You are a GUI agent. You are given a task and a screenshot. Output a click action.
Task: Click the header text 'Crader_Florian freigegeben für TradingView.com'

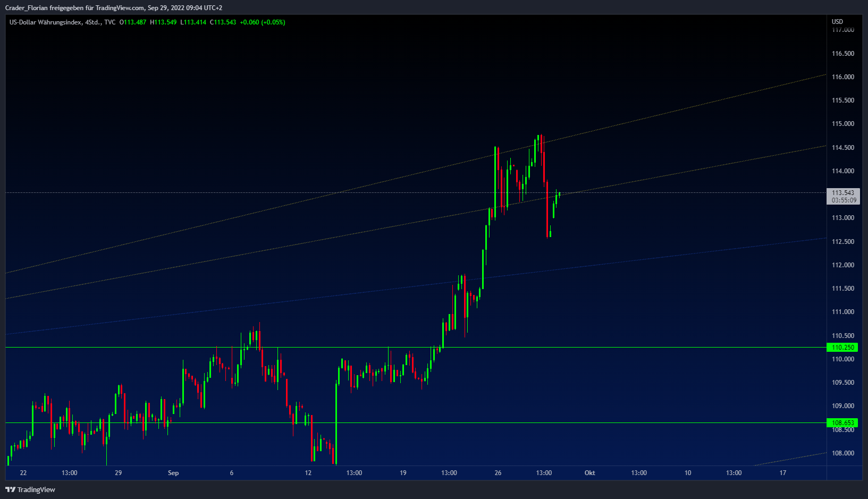pos(74,8)
